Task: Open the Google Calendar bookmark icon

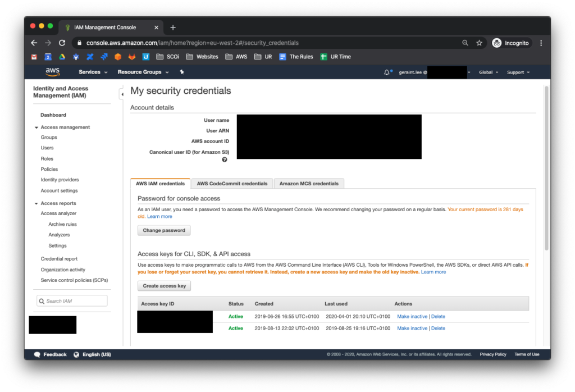Action: [x=48, y=57]
